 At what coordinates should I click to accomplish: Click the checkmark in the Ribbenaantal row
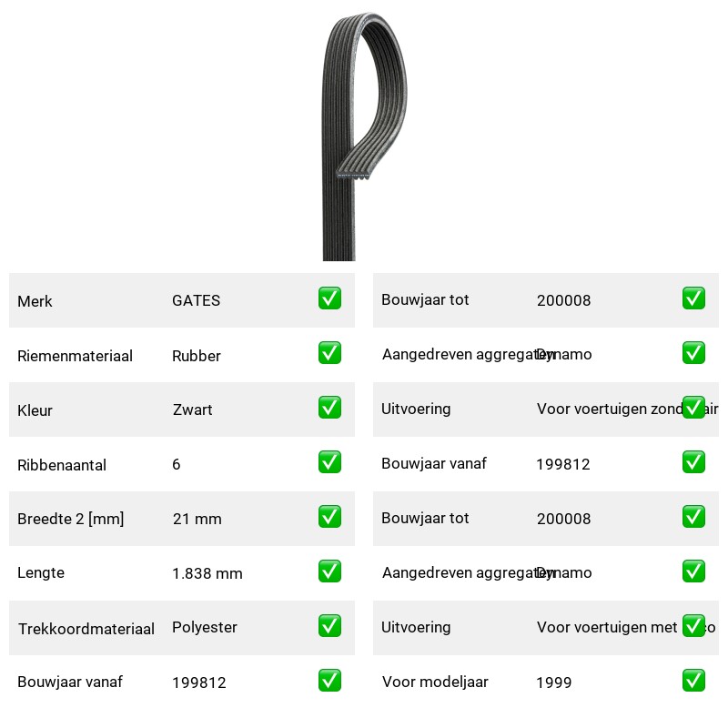(329, 462)
